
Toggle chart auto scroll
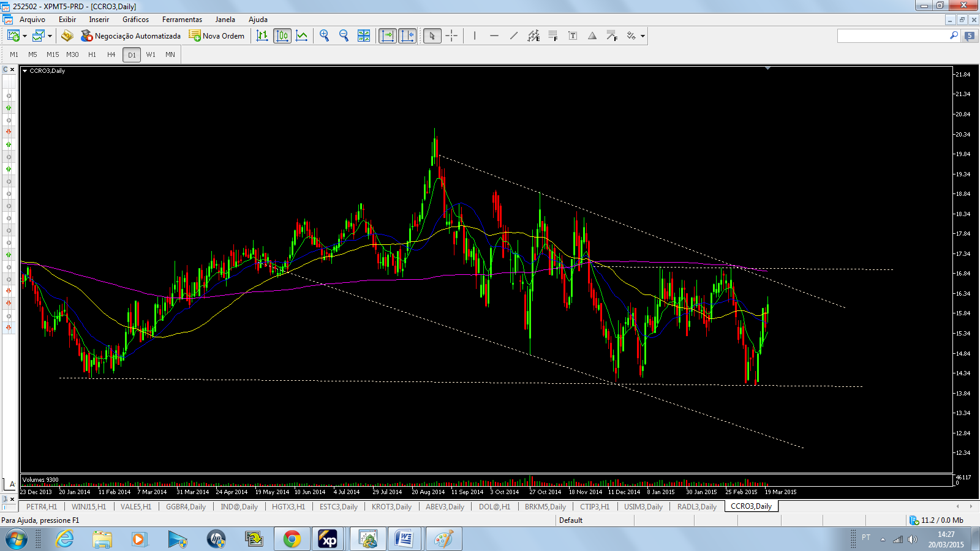click(388, 36)
